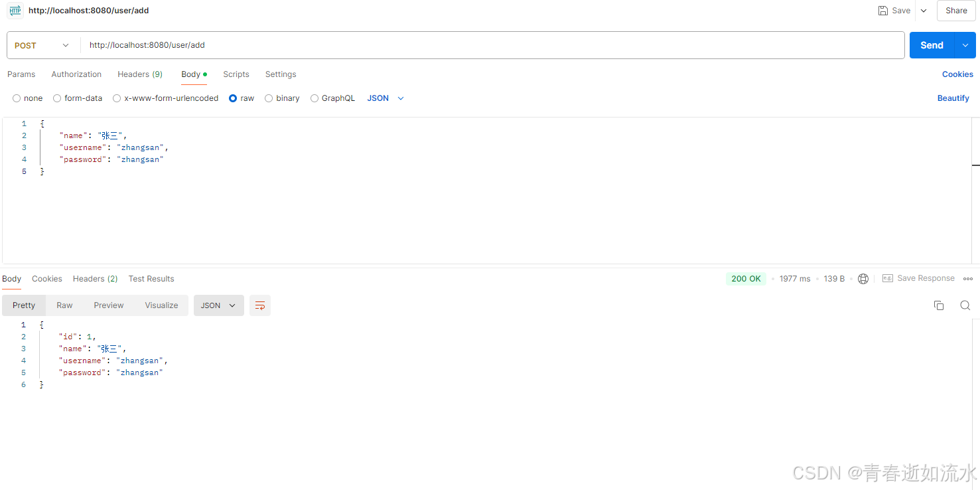The height and width of the screenshot is (490, 980).
Task: Open the response Cookies tab
Action: 47,279
